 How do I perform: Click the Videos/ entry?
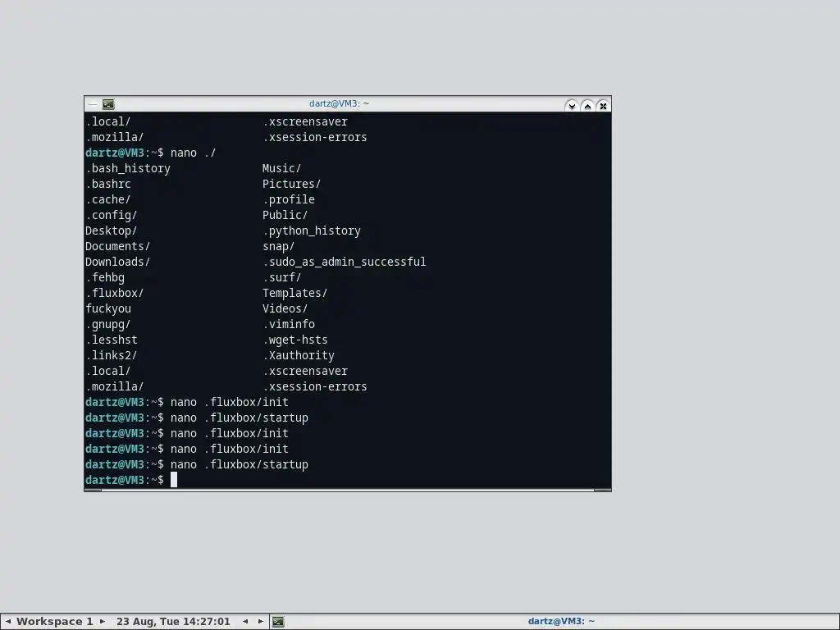[x=285, y=308]
